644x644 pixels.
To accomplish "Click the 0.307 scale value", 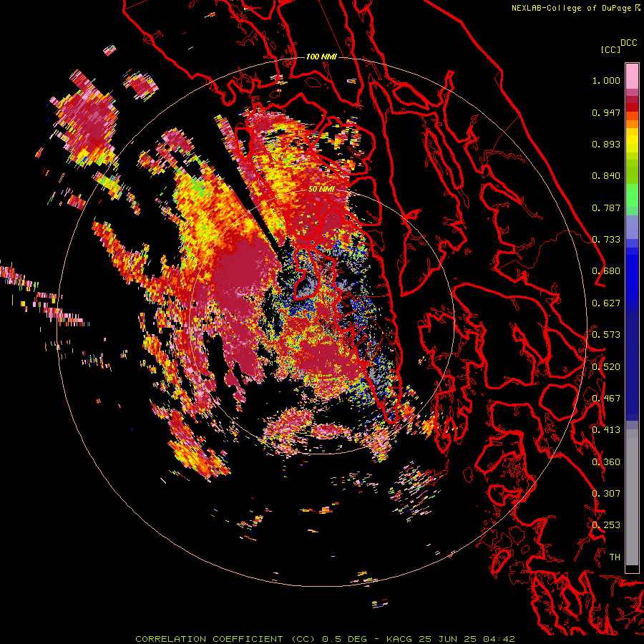I will pyautogui.click(x=606, y=494).
